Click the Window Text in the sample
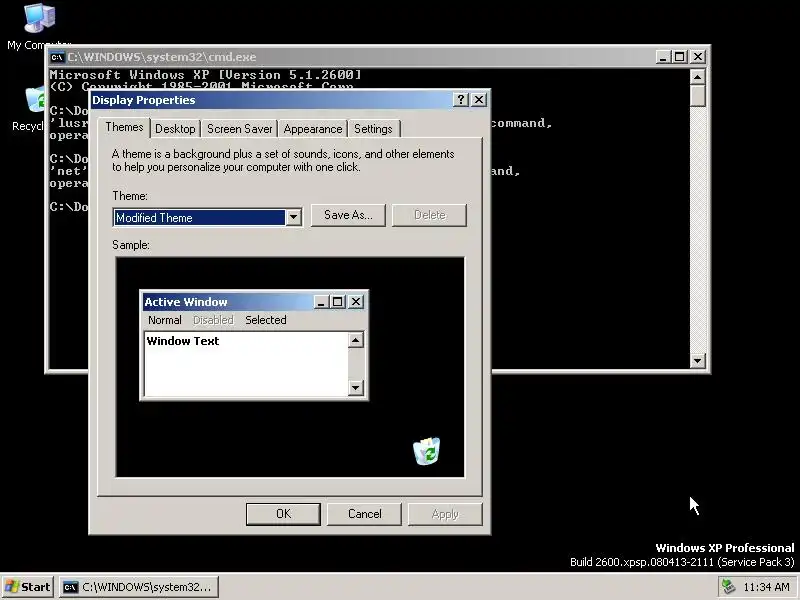Viewport: 800px width, 600px height. [183, 341]
